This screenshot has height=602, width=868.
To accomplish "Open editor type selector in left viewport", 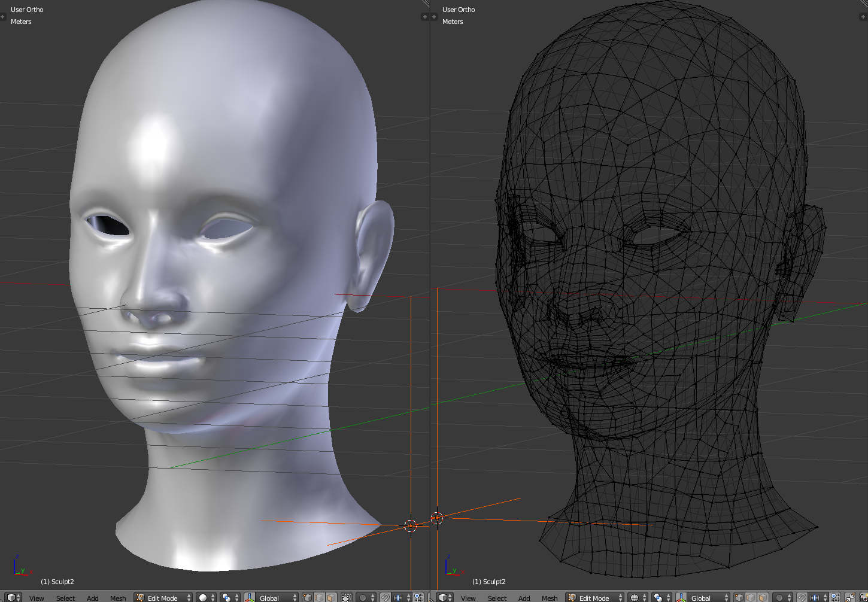I will [x=14, y=597].
